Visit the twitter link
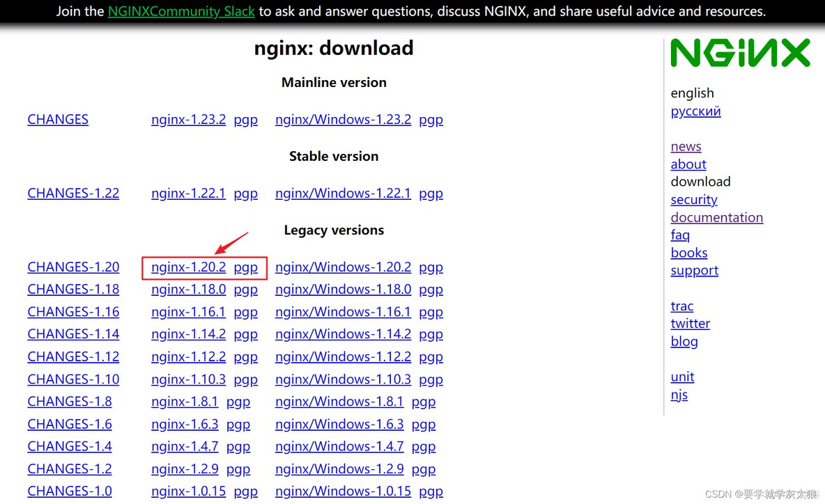The height and width of the screenshot is (504, 825). [691, 323]
